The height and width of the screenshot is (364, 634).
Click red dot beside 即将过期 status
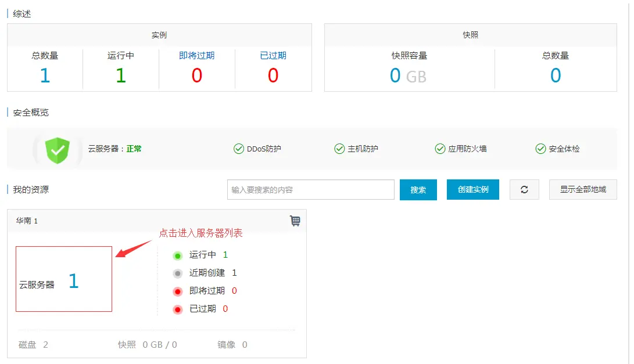[x=177, y=291]
